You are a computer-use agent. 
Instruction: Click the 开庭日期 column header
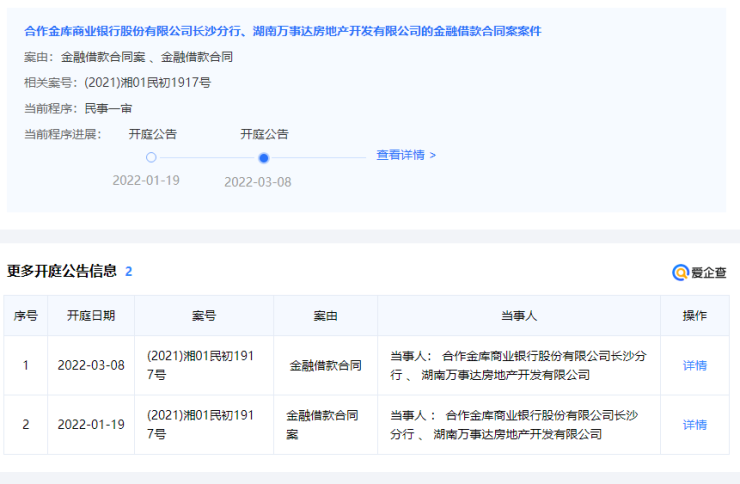[x=91, y=316]
